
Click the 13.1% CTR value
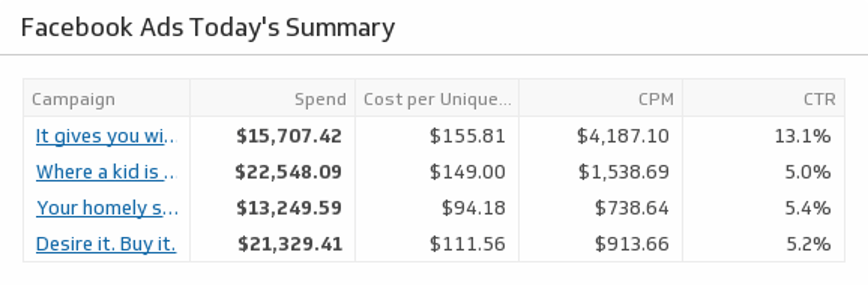tap(802, 136)
